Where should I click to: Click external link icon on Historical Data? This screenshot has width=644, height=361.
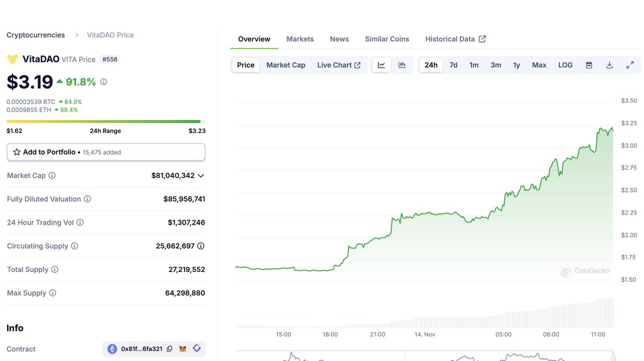tap(482, 39)
